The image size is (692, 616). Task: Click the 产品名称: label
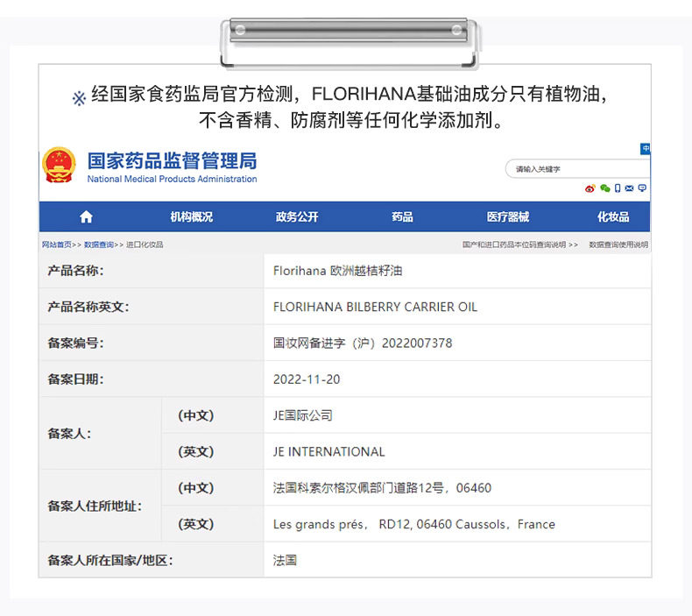(75, 271)
